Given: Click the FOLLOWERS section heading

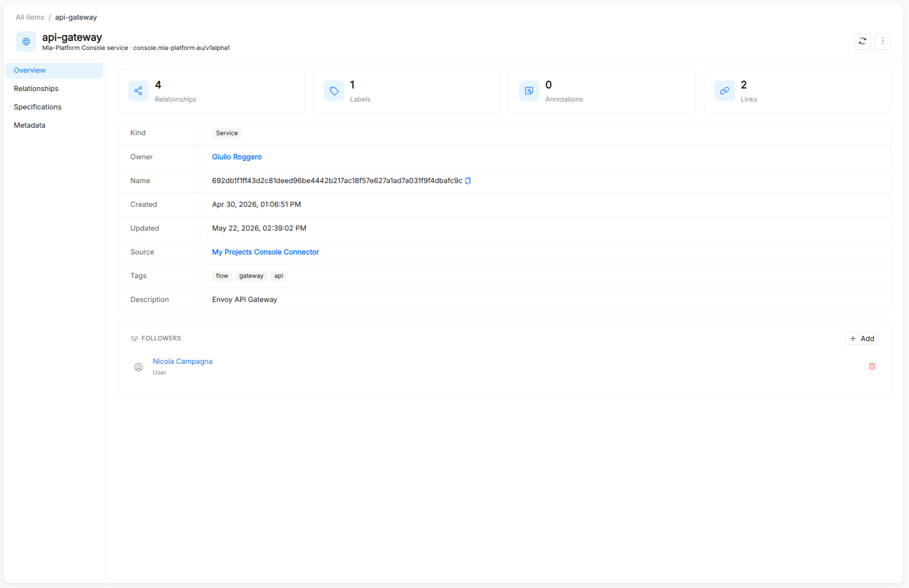Looking at the screenshot, I should click(161, 338).
